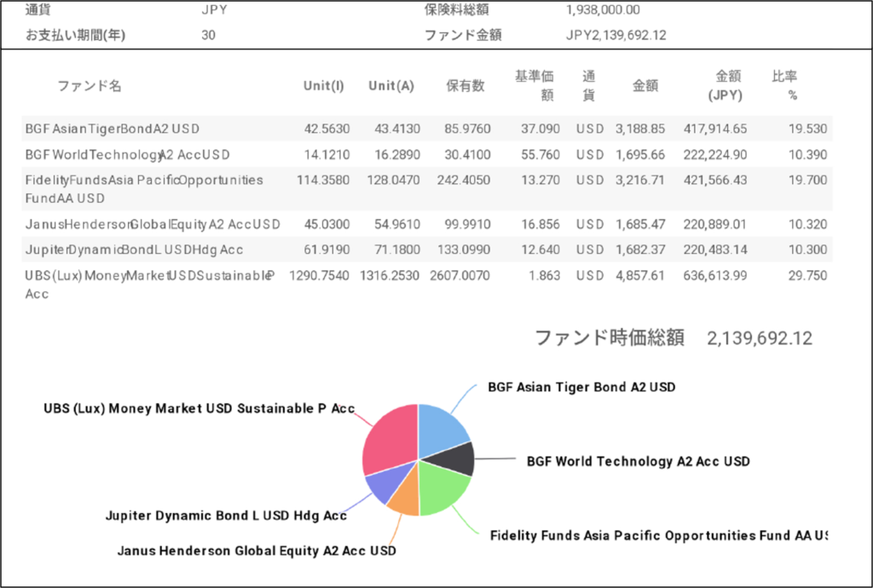This screenshot has height=588, width=873.
Task: Select Jupiter Dynamic Bond L USD Hdg Acc row name
Action: point(134,250)
